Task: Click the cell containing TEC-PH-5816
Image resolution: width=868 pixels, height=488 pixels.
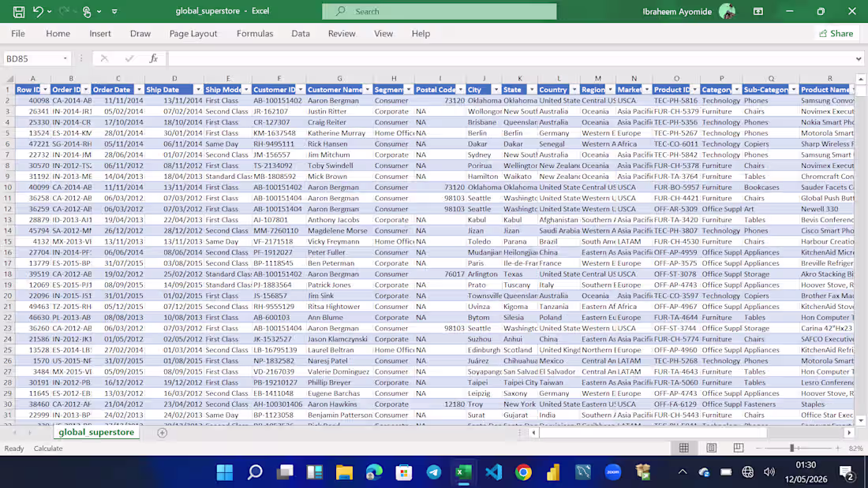Action: [x=676, y=101]
